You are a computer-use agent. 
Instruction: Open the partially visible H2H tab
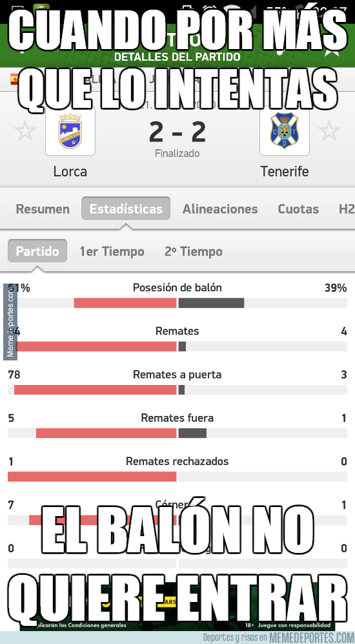click(x=347, y=209)
